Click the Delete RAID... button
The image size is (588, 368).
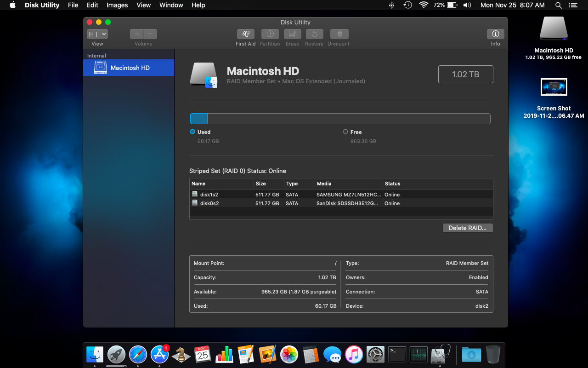pyautogui.click(x=468, y=228)
